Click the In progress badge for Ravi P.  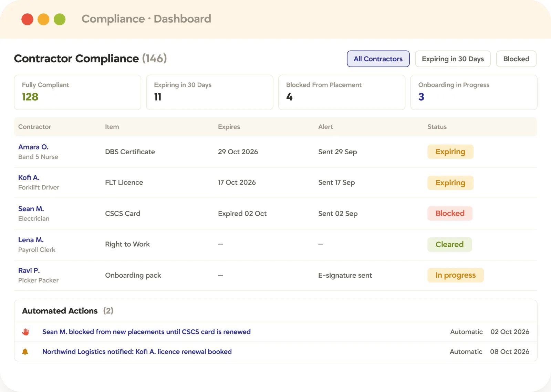coord(456,275)
